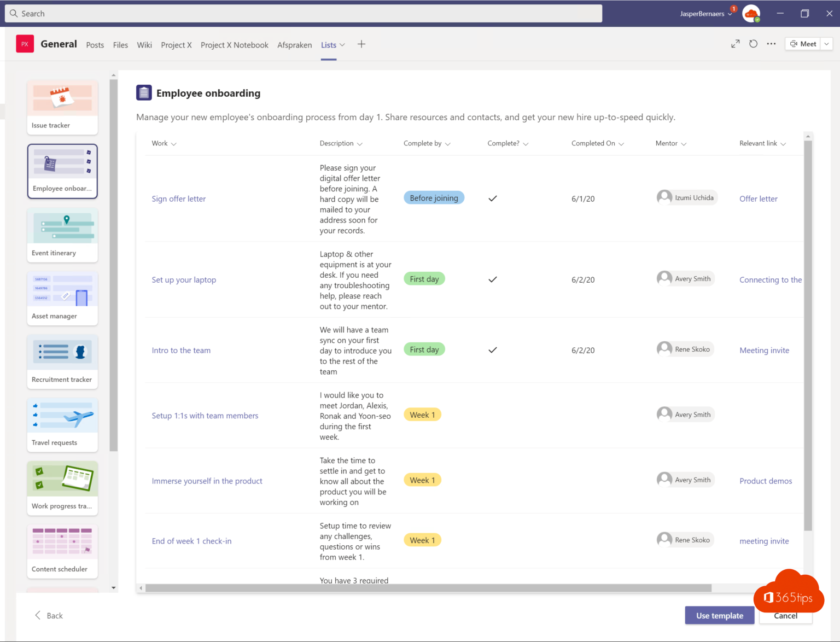Click the add tab plus icon

361,44
